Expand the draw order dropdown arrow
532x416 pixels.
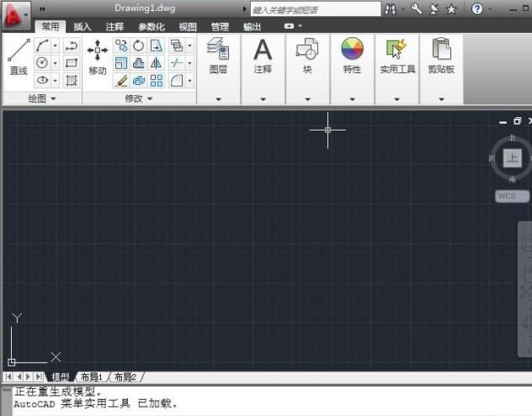pyautogui.click(x=189, y=45)
